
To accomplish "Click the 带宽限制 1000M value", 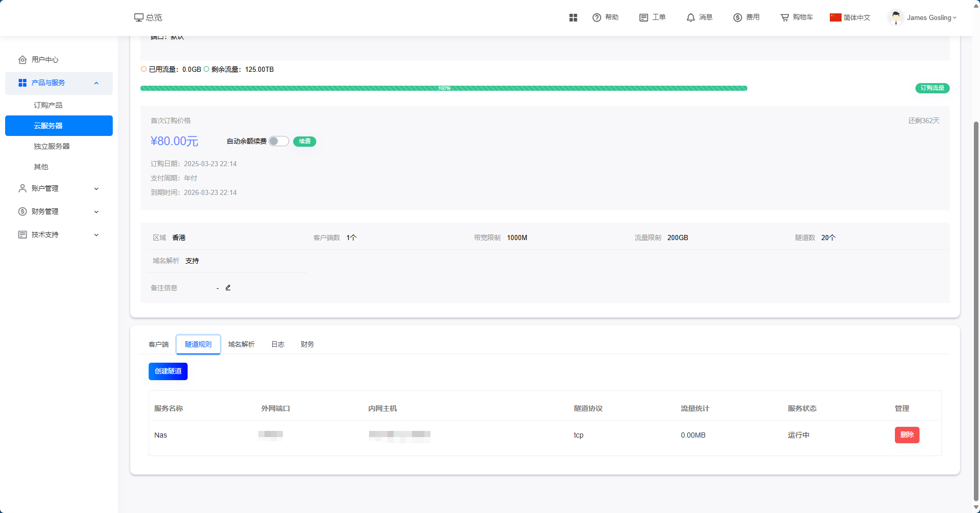I will (517, 238).
